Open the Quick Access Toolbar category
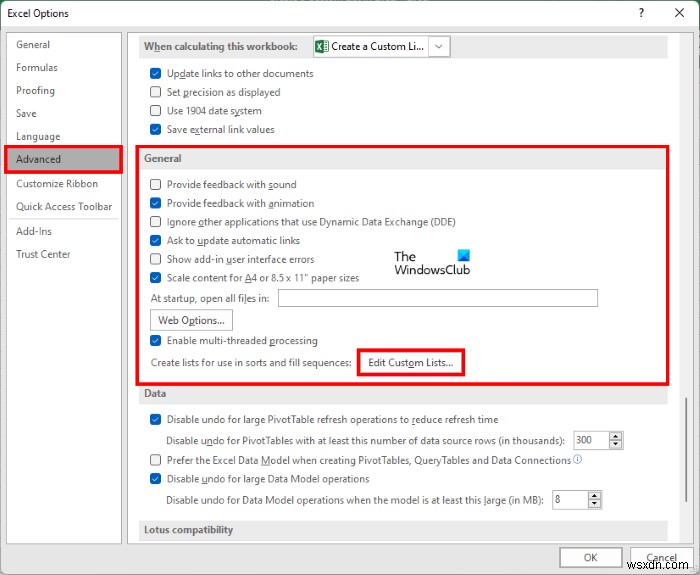Viewport: 700px width, 575px height. [64, 206]
